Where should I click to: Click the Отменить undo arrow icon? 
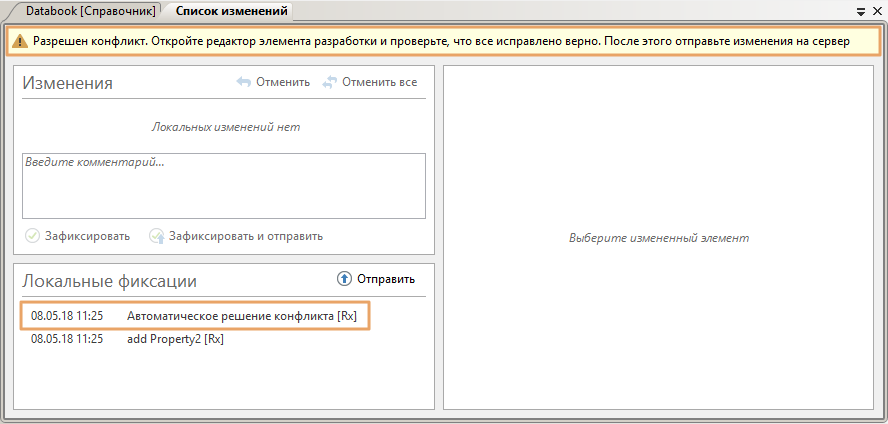243,82
